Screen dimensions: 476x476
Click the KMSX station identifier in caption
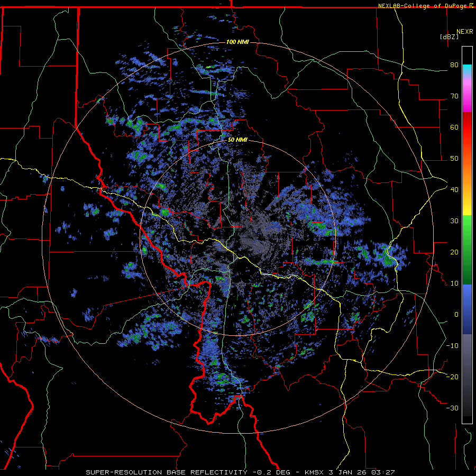pos(315,472)
